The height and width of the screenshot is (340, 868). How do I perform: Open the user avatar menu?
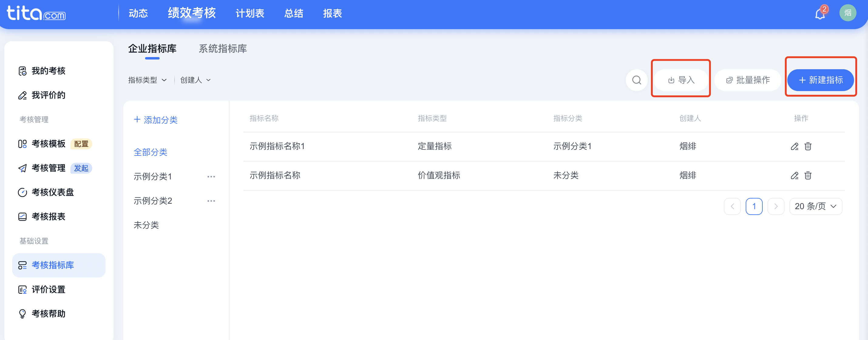click(848, 13)
